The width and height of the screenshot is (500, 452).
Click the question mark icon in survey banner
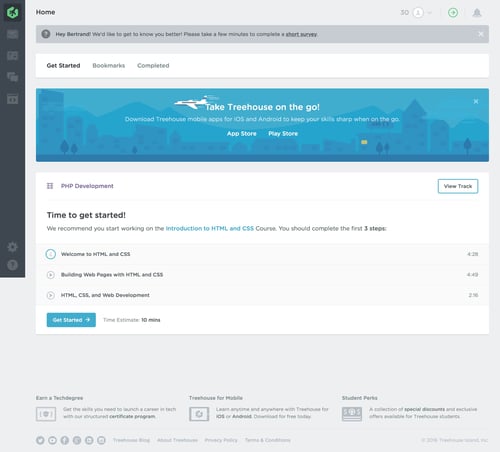(46, 34)
